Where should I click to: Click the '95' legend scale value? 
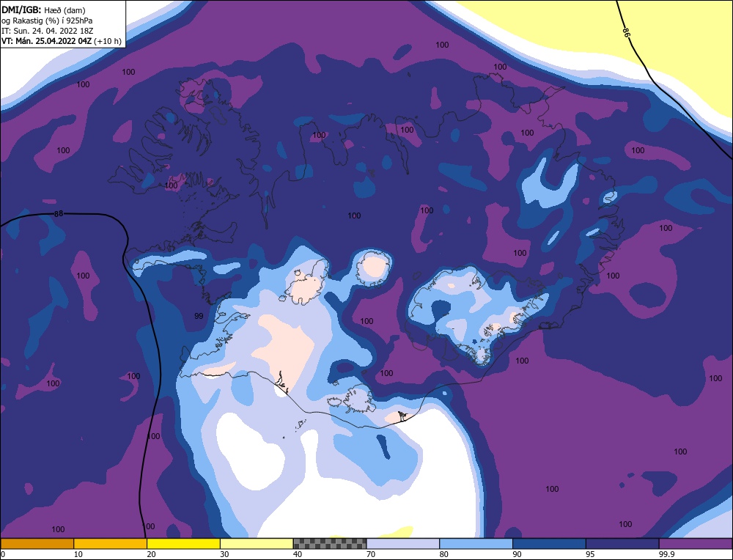click(590, 554)
